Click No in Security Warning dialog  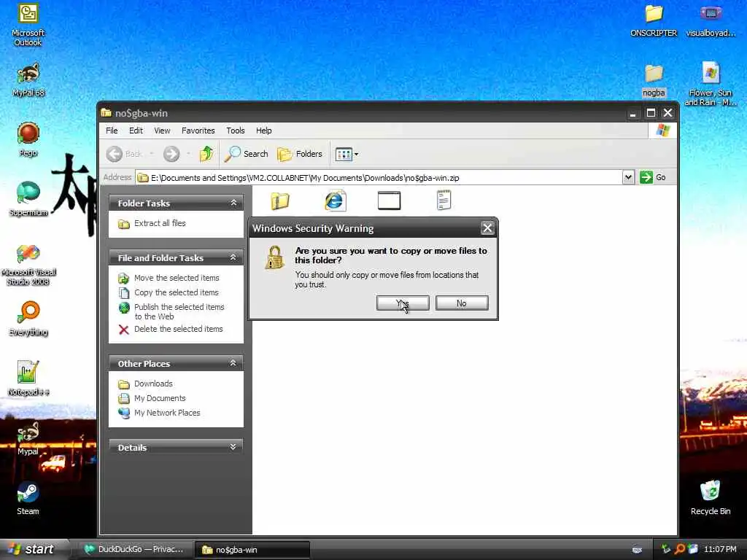pyautogui.click(x=462, y=303)
